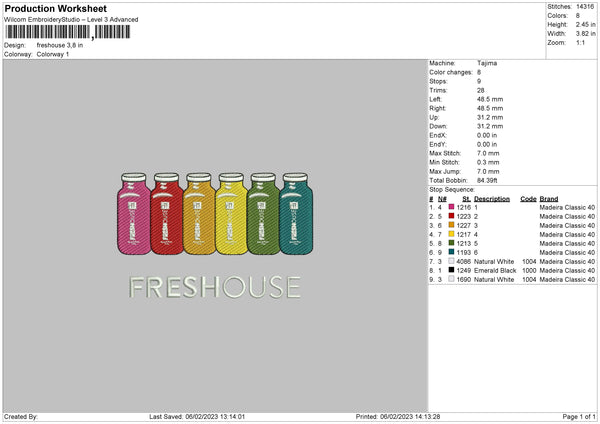Image resolution: width=600 pixels, height=424 pixels.
Task: Click the design name 'freshouse 3,8 in'
Action: tap(60, 45)
